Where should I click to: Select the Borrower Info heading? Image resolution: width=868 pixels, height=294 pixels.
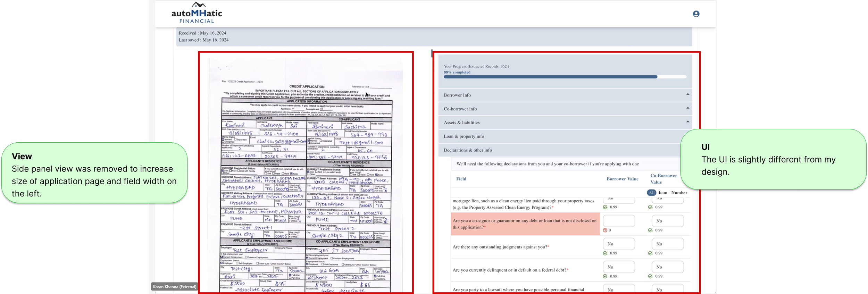[457, 95]
